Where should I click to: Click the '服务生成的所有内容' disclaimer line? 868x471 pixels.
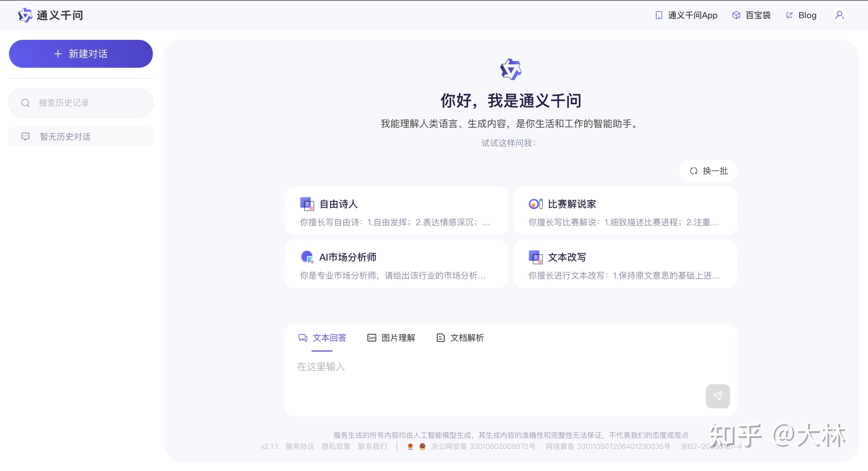(511, 435)
